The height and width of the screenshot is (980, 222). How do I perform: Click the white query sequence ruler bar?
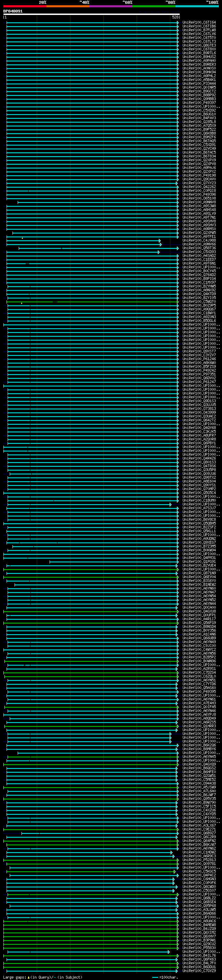[x=92, y=14]
